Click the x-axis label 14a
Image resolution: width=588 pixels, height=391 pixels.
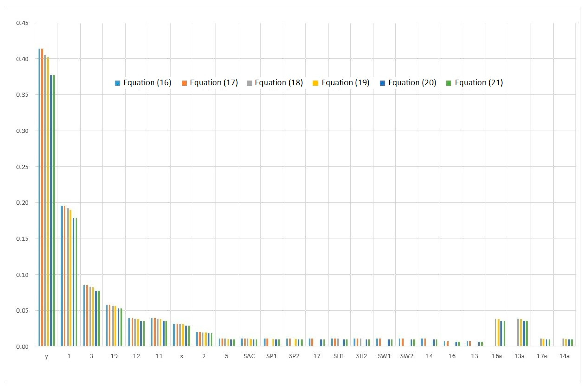tap(564, 356)
